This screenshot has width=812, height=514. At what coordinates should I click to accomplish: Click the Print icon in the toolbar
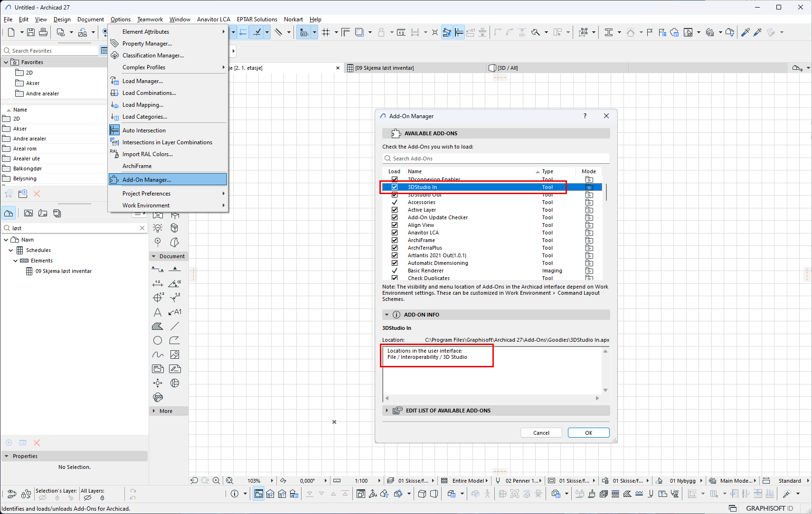click(43, 32)
